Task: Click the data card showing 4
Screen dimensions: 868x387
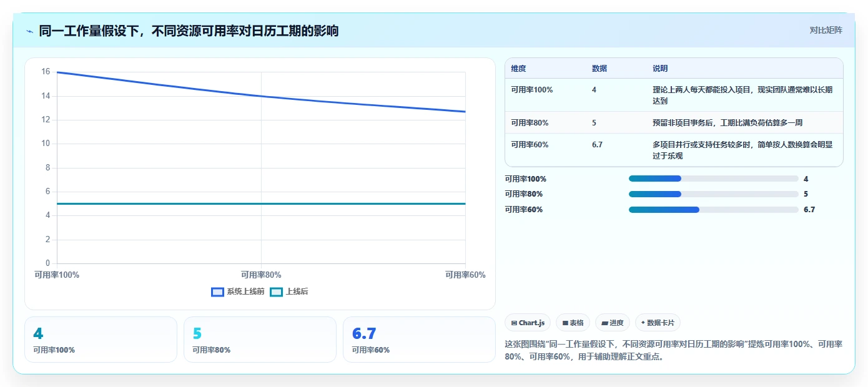Action: pos(101,340)
